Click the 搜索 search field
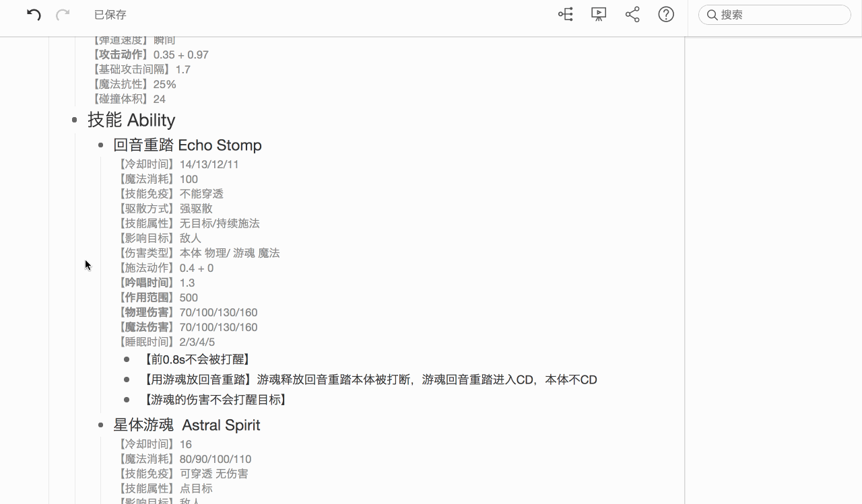 [781, 15]
